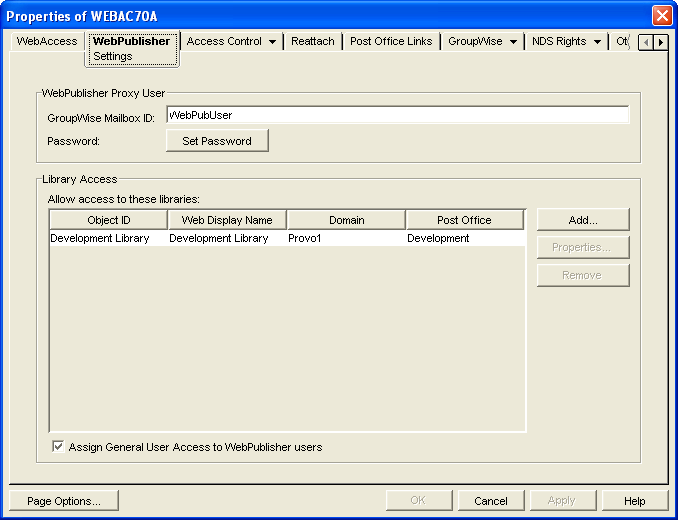The height and width of the screenshot is (520, 678).
Task: Click the Remove library button
Action: [583, 275]
